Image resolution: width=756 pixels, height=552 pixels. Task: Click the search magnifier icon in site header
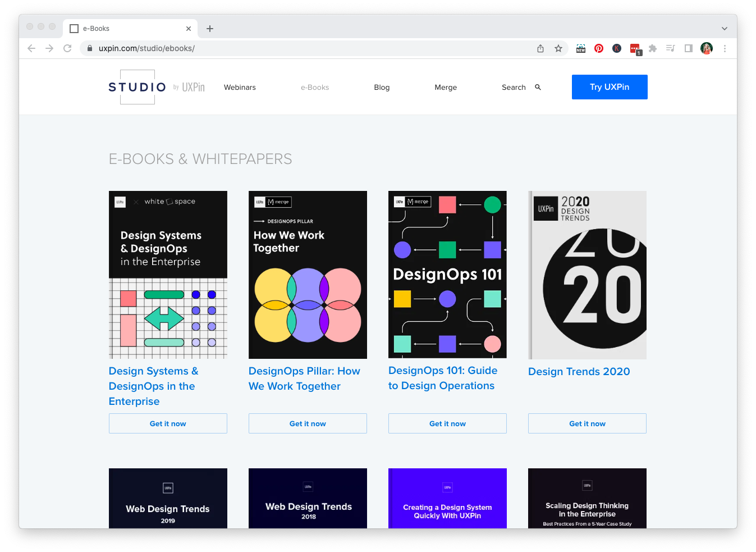[538, 87]
